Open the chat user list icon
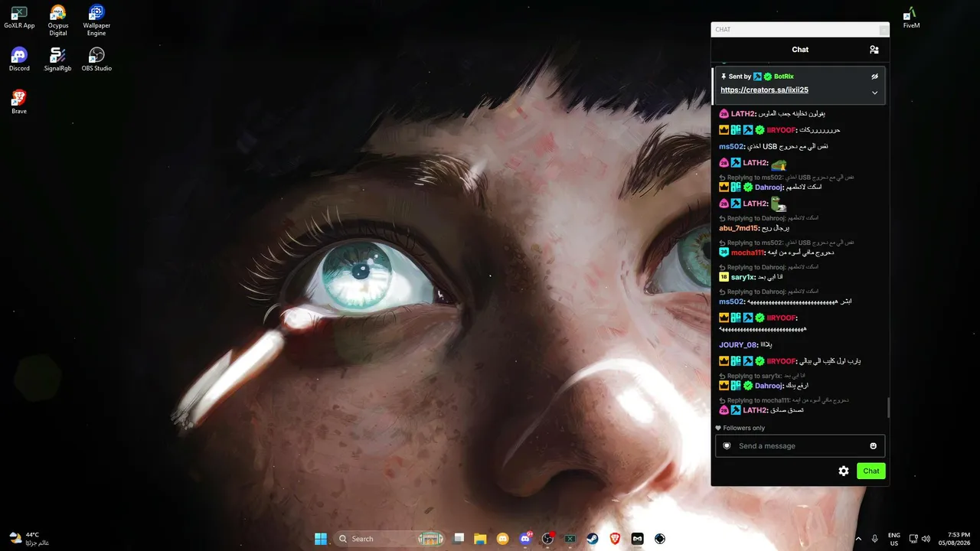Viewport: 980px width, 551px height. pyautogui.click(x=874, y=50)
